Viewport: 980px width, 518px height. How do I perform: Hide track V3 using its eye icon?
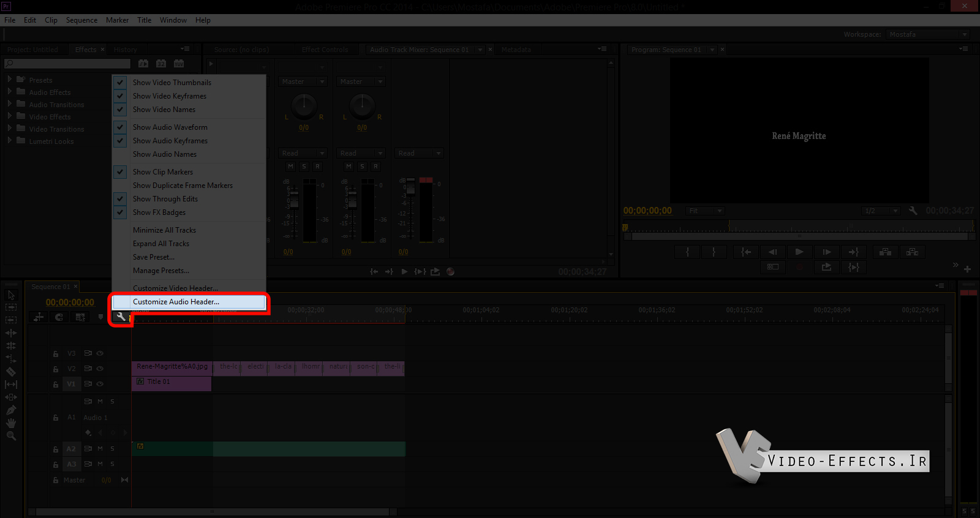click(x=100, y=353)
